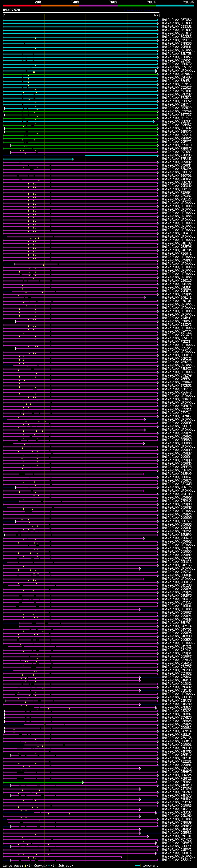Select the UniRef100_Q0V0Q2 label
Image resolution: width=197 pixels, height=868 pixels.
click(177, 162)
